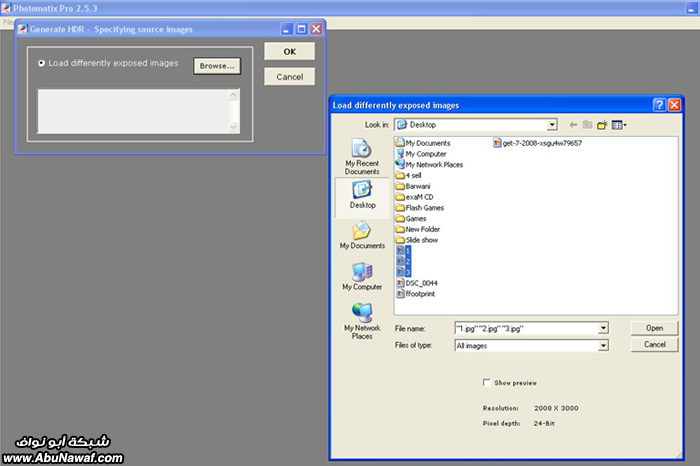The height and width of the screenshot is (466, 700).
Task: Create a new folder via toolbar icon
Action: point(602,125)
